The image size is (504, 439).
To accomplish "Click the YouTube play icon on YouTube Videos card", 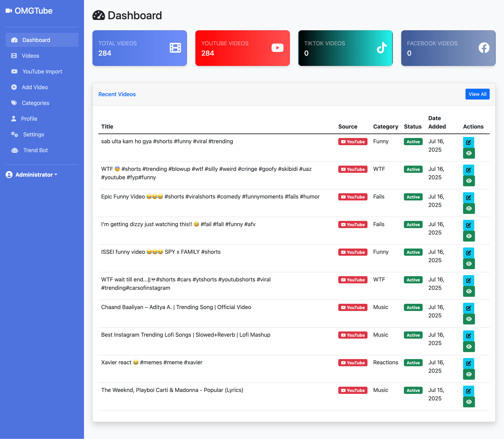I will pyautogui.click(x=278, y=48).
